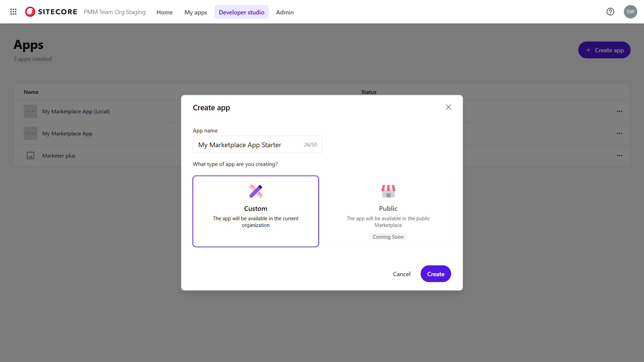Close the Create app dialog with X

(448, 107)
